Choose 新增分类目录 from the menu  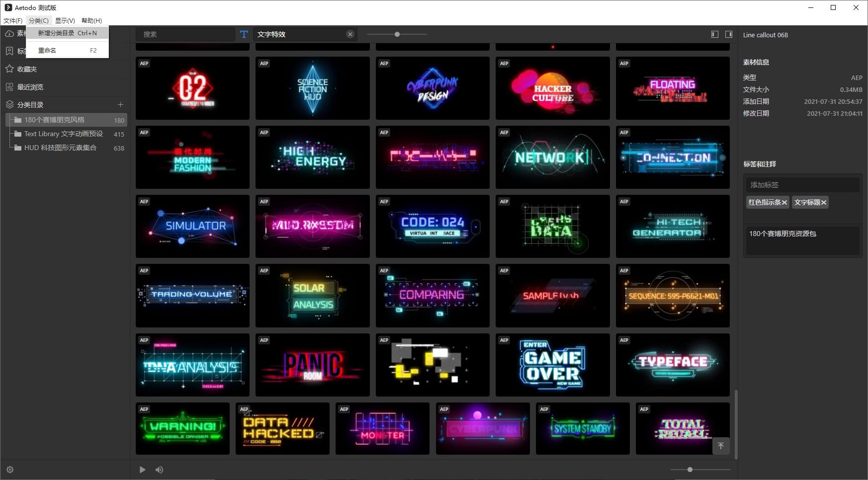(68, 33)
